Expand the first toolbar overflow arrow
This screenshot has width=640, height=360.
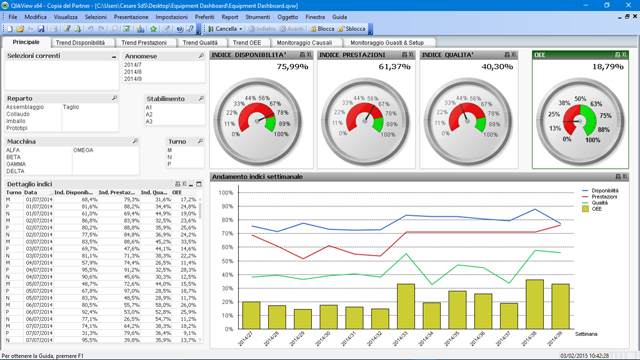(199, 30)
